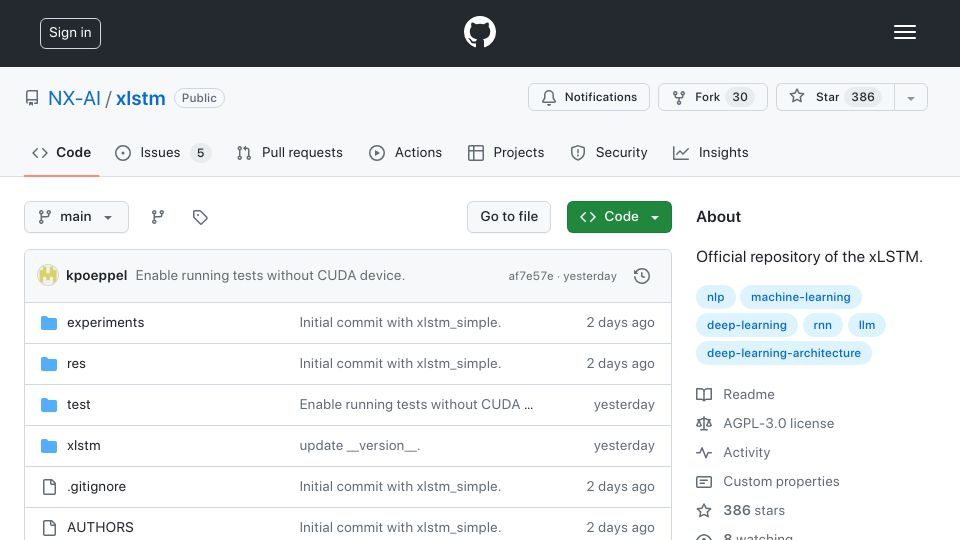Image resolution: width=960 pixels, height=540 pixels.
Task: Open the Issues tab
Action: tap(162, 152)
